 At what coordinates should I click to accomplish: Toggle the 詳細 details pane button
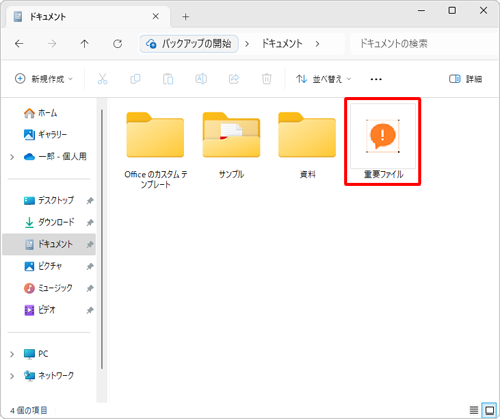465,79
